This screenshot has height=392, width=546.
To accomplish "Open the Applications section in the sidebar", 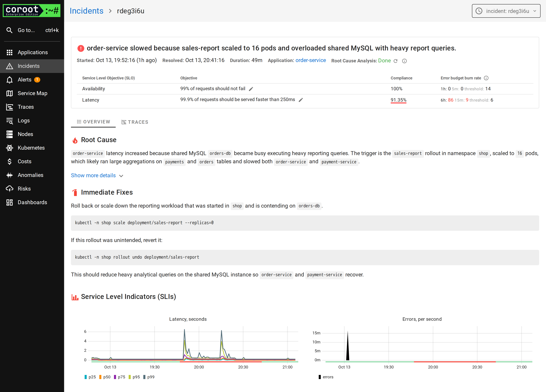I will pos(32,52).
